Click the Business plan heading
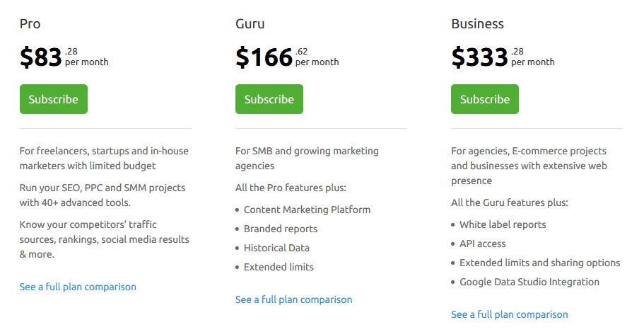644x332 pixels. coord(477,24)
